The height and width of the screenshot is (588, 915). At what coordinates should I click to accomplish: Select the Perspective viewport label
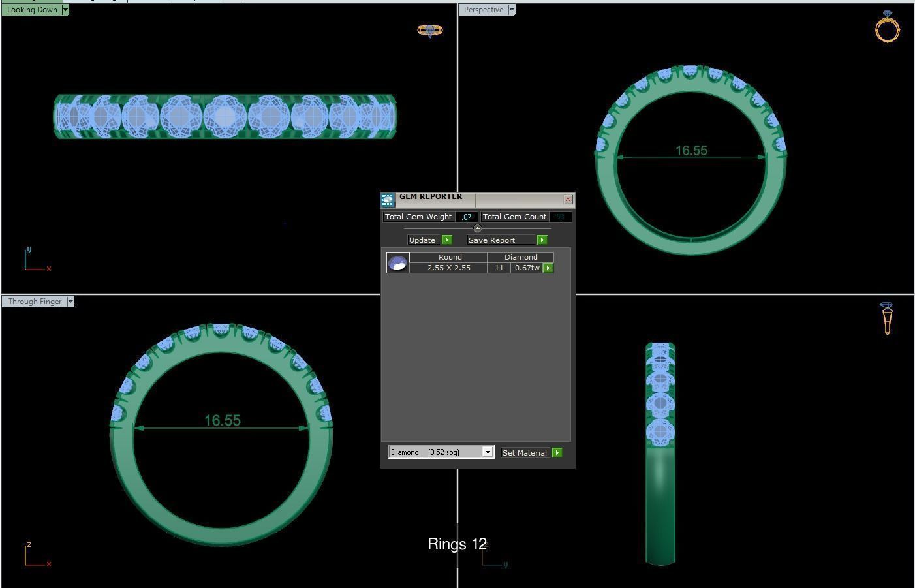coord(484,10)
